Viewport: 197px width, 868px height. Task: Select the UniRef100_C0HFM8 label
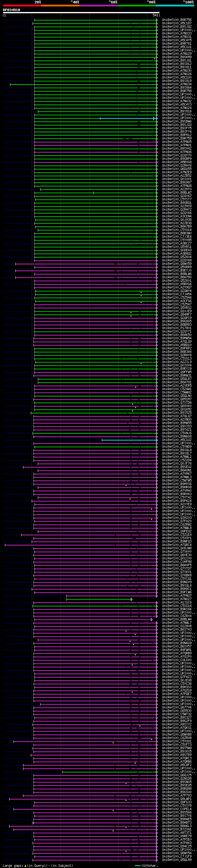[177, 561]
